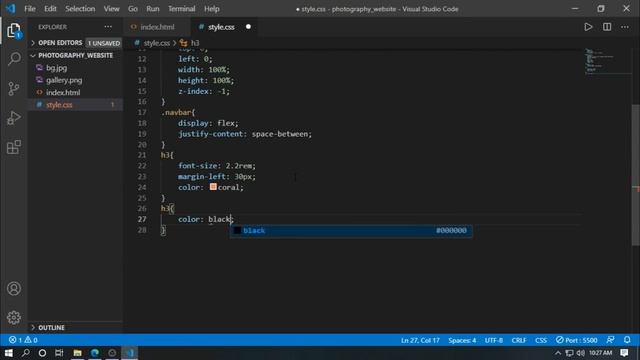Open Run and Debug view

pyautogui.click(x=14, y=118)
